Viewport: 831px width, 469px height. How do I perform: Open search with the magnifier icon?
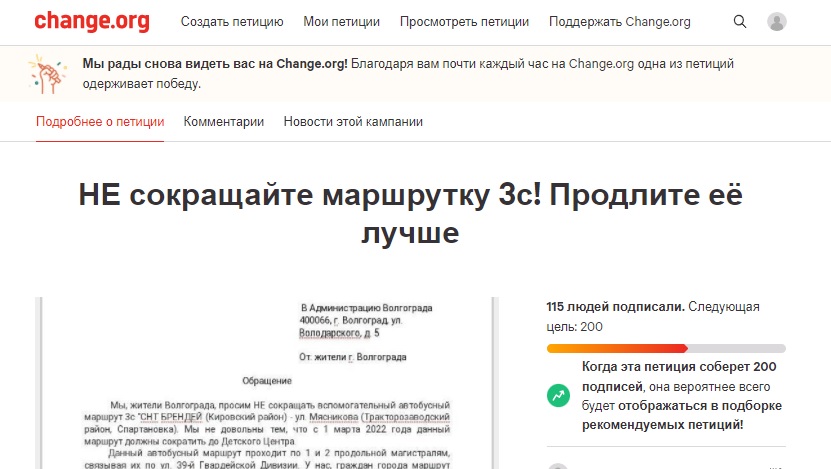coord(740,22)
